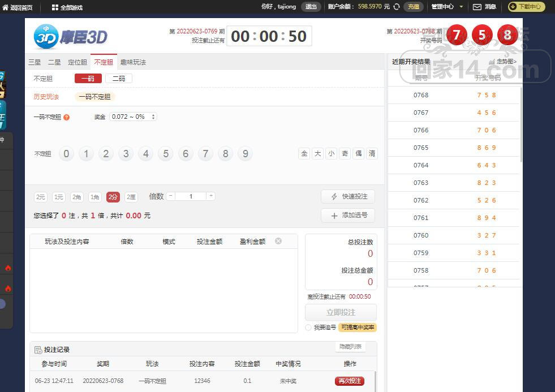Viewport: 555px width, 392px height.
Task: Select number ball 4
Action: click(146, 153)
